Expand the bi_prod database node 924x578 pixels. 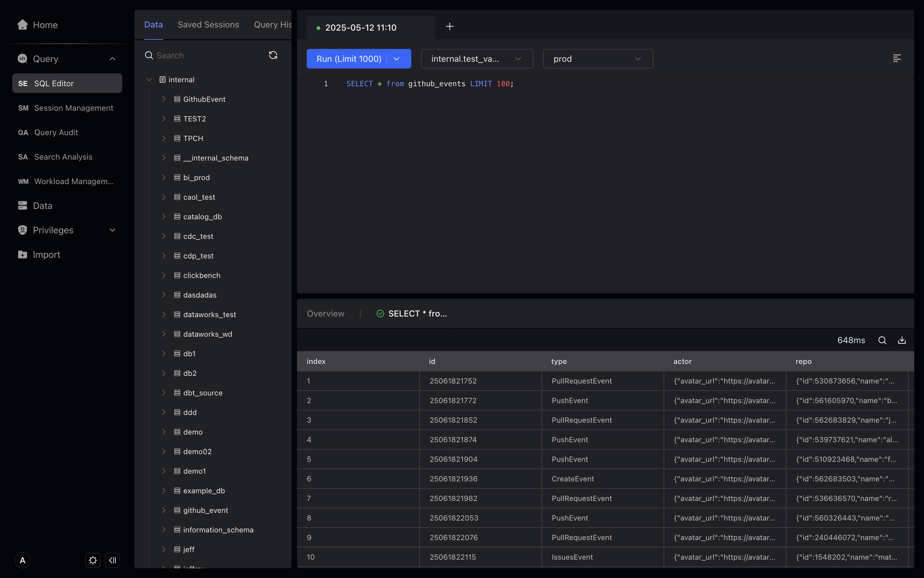point(164,177)
